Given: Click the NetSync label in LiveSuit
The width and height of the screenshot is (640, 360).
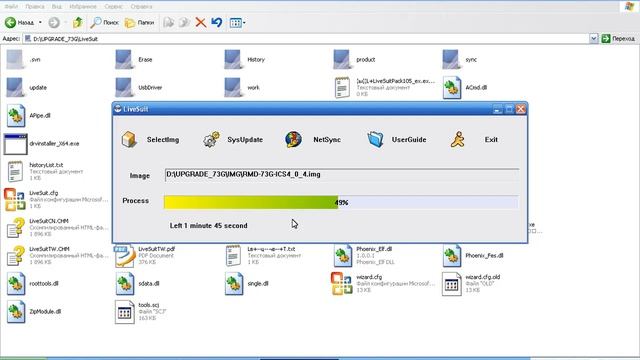Looking at the screenshot, I should (327, 140).
